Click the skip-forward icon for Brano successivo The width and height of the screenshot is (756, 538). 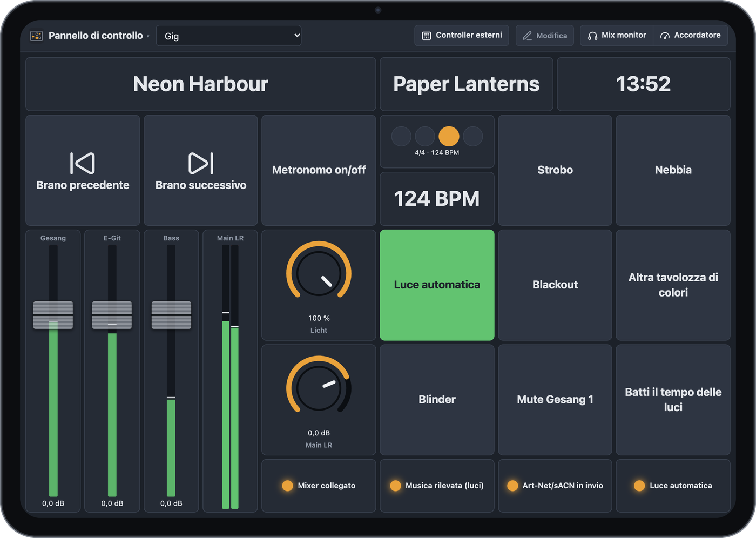click(x=201, y=163)
